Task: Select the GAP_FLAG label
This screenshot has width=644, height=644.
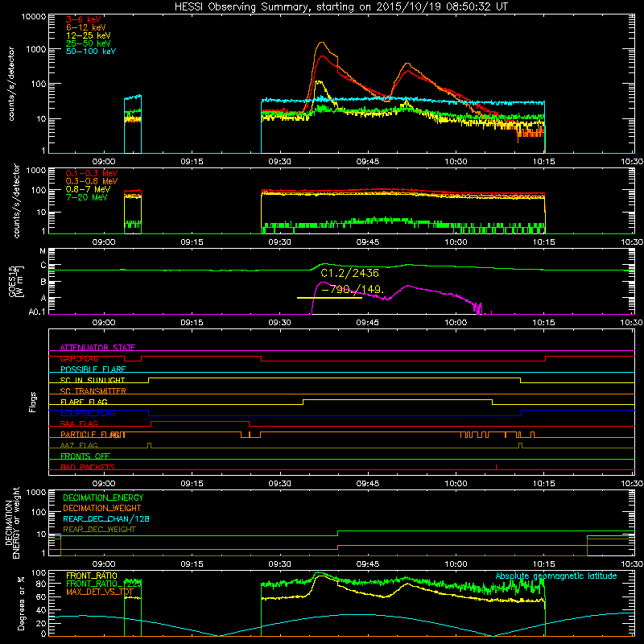Action: [79, 358]
